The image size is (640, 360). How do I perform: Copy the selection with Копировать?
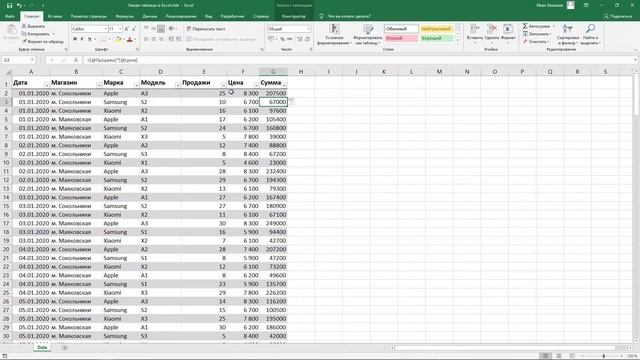(36, 34)
